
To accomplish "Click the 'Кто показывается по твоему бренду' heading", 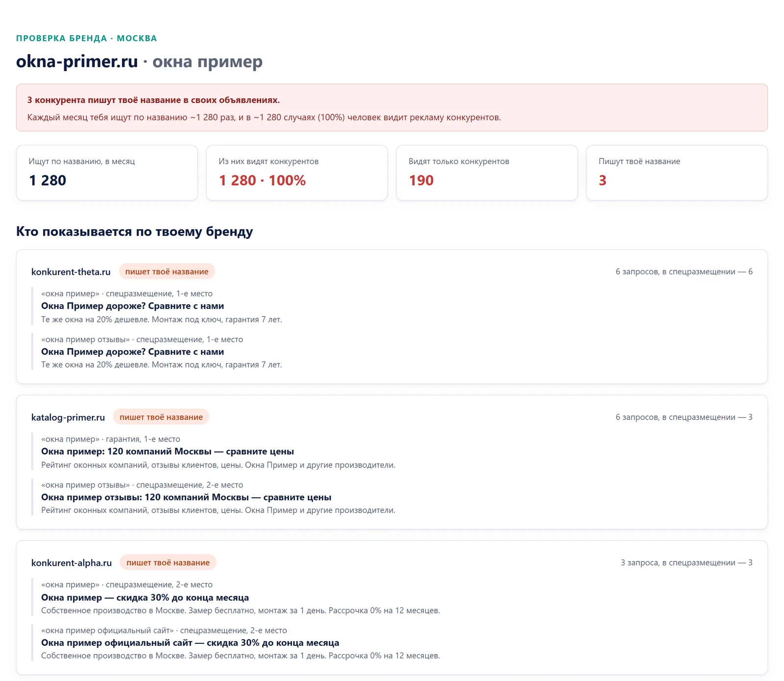I will (x=135, y=231).
